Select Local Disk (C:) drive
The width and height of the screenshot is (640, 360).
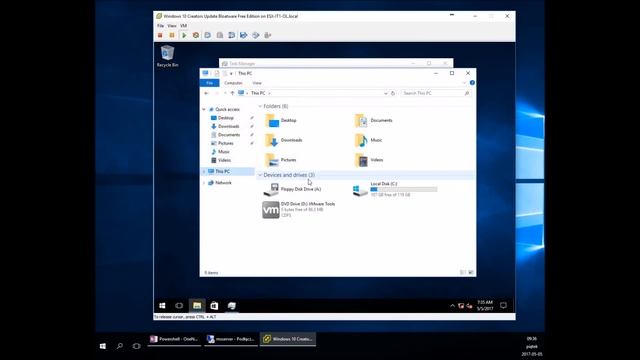point(395,189)
